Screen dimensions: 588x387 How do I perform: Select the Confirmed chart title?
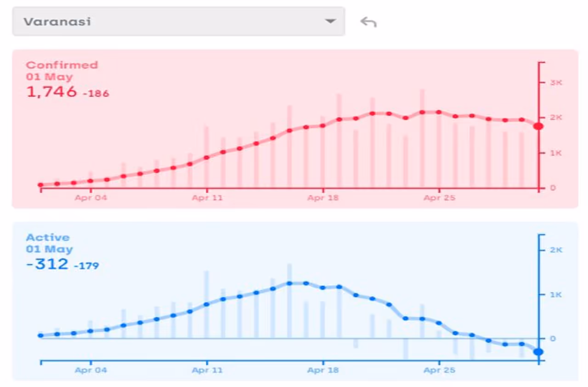62,65
